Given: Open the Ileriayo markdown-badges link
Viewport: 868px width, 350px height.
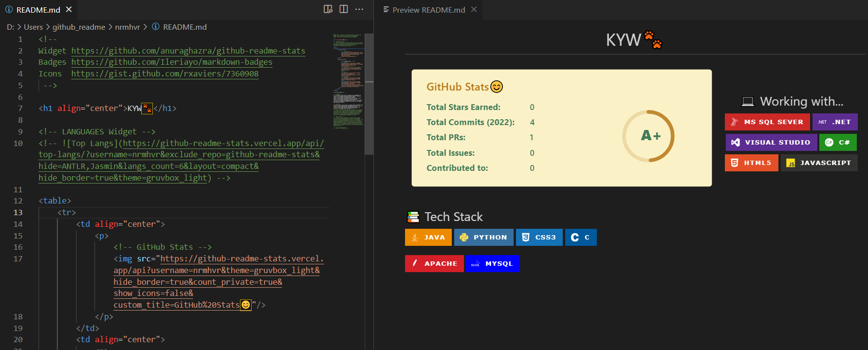Looking at the screenshot, I should click(172, 62).
